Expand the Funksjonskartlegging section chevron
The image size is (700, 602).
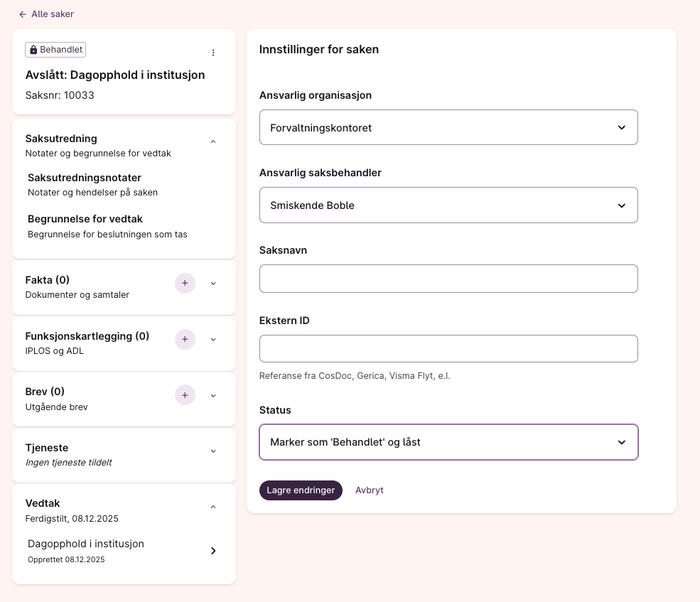pyautogui.click(x=213, y=339)
